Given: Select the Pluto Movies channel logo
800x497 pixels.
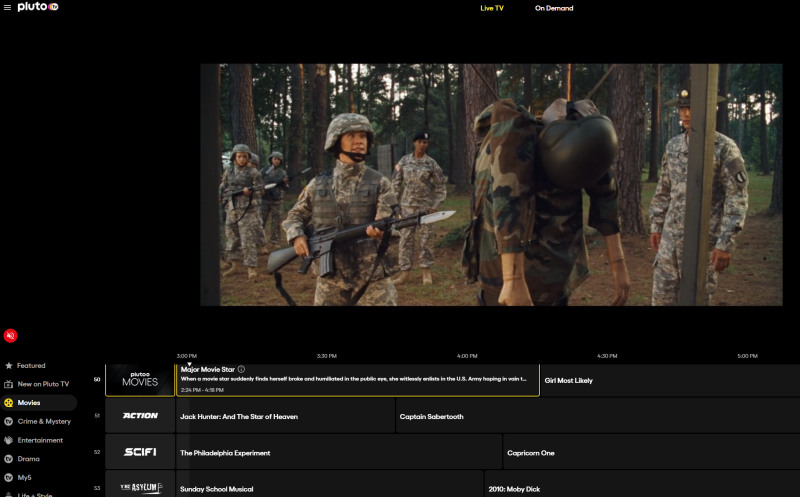Looking at the screenshot, I should 140,380.
